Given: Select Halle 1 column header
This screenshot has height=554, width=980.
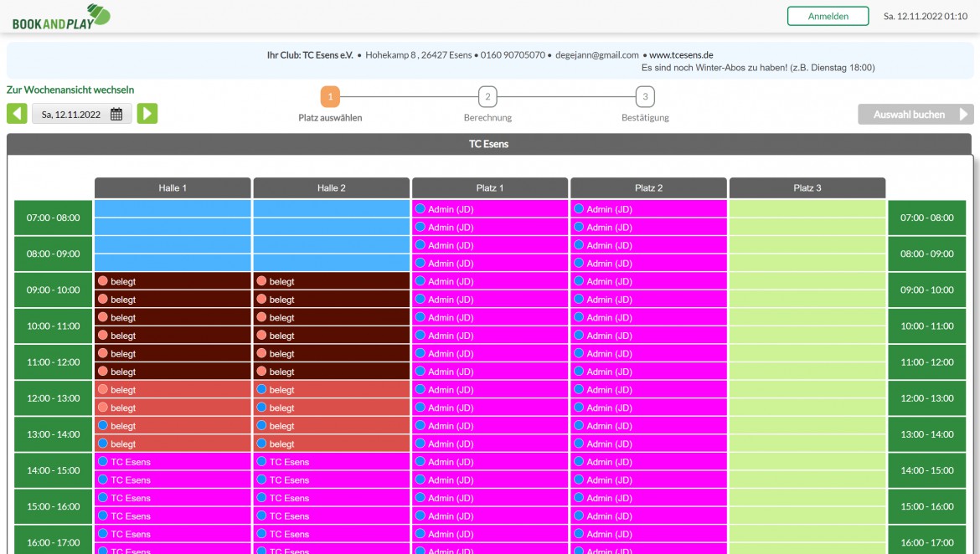Looking at the screenshot, I should pos(173,188).
